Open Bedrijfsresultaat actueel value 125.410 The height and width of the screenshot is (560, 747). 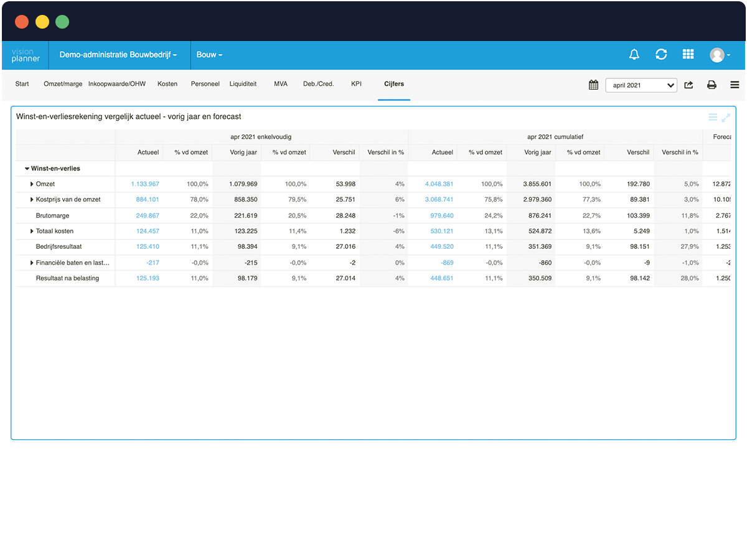[x=148, y=247]
